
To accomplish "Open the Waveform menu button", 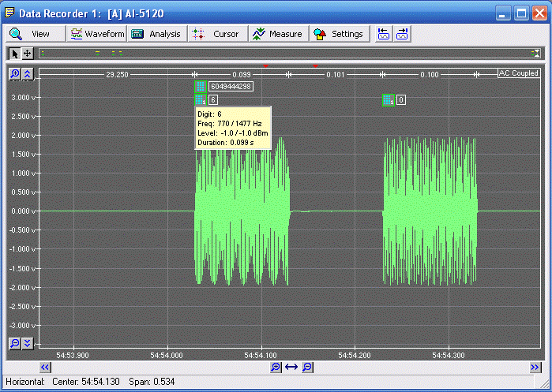I will (97, 34).
